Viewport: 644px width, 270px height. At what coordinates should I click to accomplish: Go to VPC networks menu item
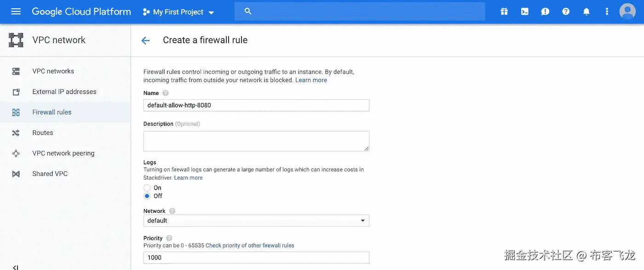(53, 71)
